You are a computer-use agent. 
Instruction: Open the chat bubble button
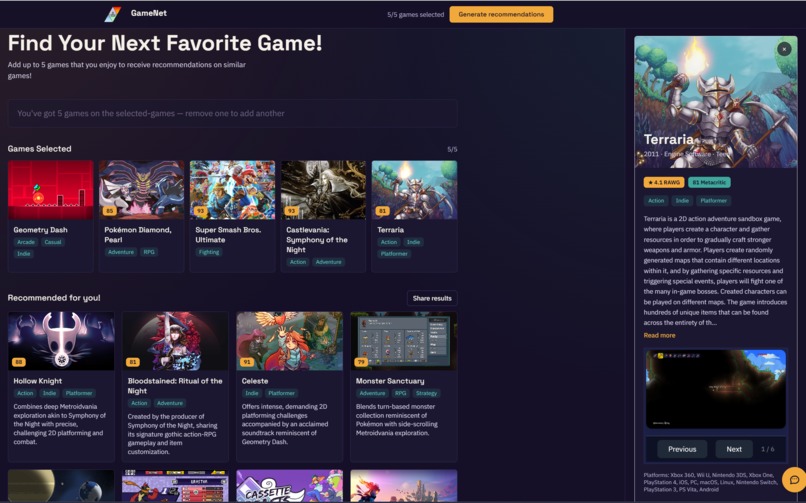click(794, 480)
